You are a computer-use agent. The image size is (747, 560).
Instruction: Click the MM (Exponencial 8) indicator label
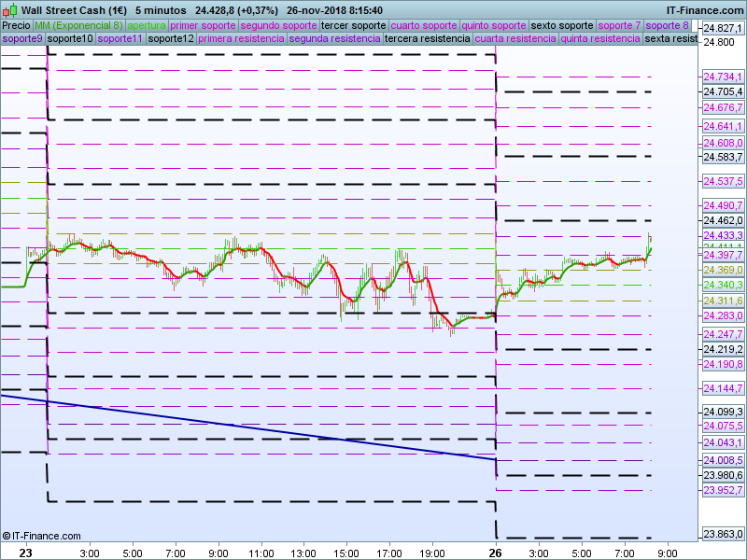tap(78, 25)
